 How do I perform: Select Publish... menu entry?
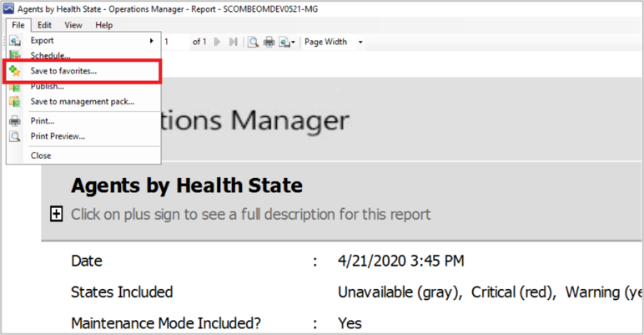83,86
